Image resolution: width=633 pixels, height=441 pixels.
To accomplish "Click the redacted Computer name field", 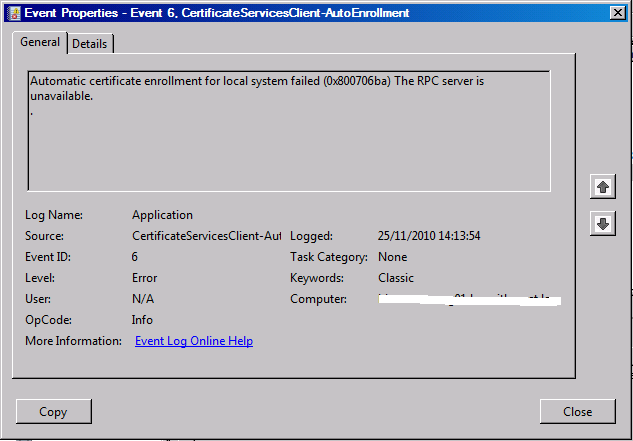I will 470,299.
